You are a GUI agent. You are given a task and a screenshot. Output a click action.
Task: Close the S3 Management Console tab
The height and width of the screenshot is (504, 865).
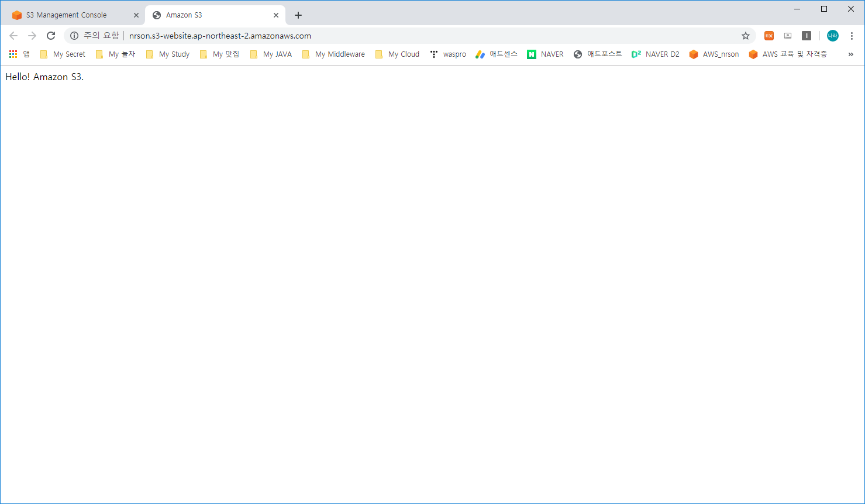click(x=136, y=15)
